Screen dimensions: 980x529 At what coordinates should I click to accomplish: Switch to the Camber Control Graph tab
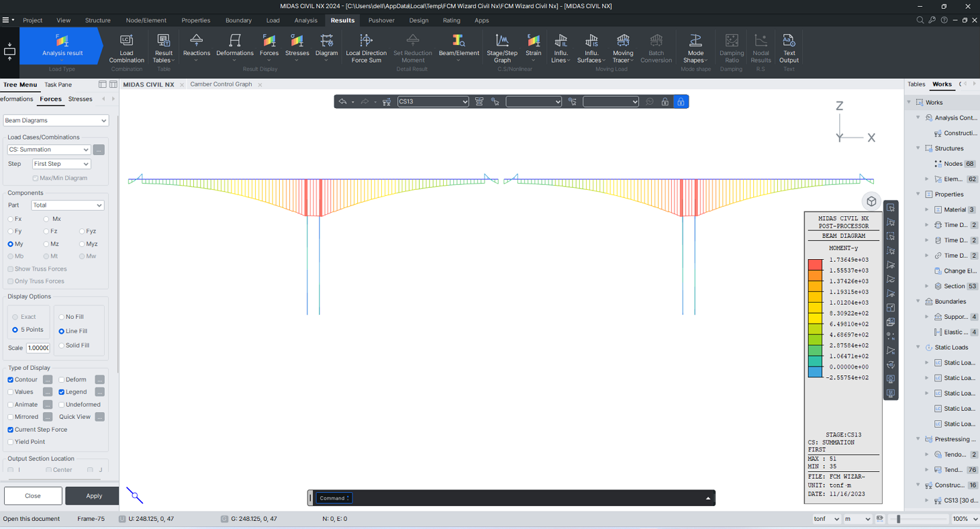click(221, 84)
